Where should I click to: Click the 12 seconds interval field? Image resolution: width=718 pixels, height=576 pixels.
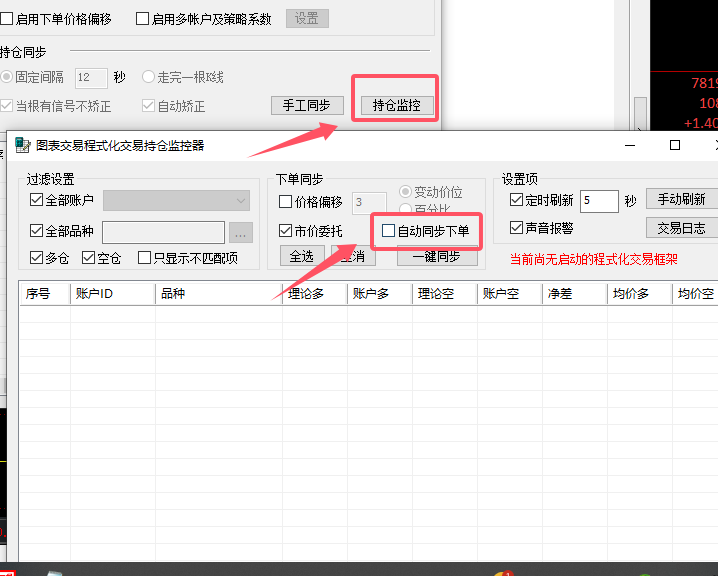click(91, 77)
